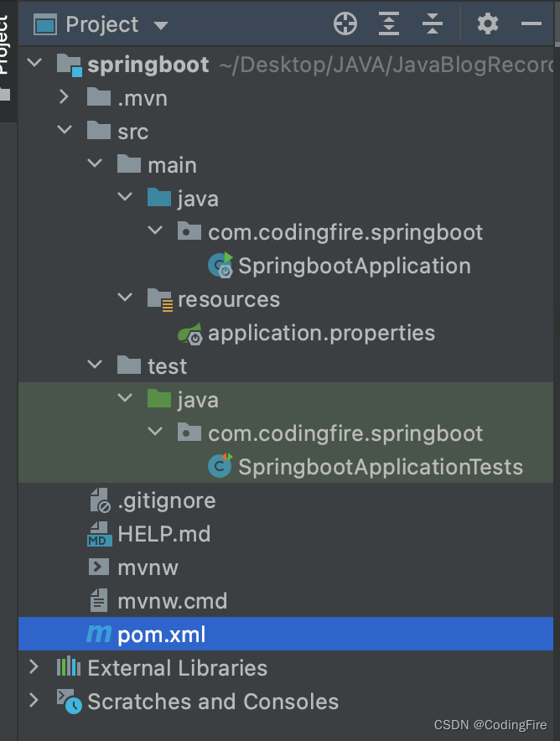
Task: Click the Collapse All toolbar icon
Action: point(433,24)
